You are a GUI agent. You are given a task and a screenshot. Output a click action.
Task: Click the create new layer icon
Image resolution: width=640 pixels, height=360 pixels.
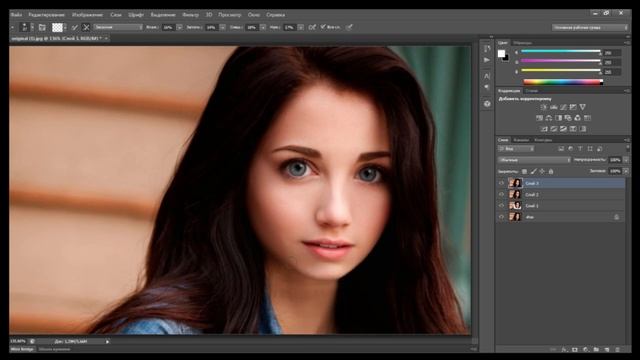click(x=607, y=350)
